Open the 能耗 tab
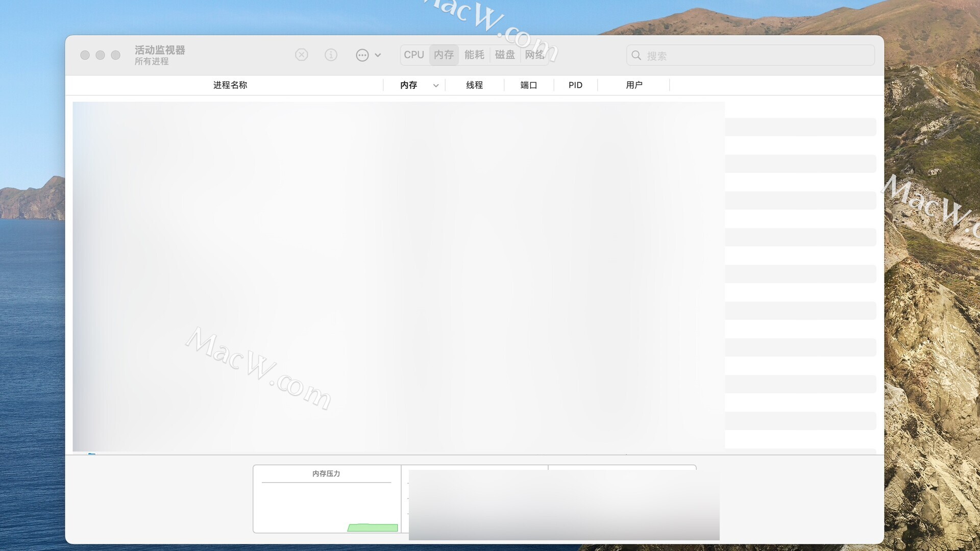This screenshot has height=551, width=980. tap(474, 55)
